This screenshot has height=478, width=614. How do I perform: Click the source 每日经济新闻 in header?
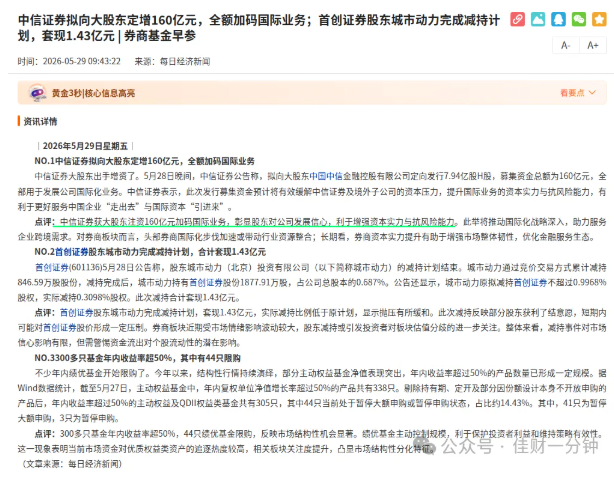(x=185, y=61)
